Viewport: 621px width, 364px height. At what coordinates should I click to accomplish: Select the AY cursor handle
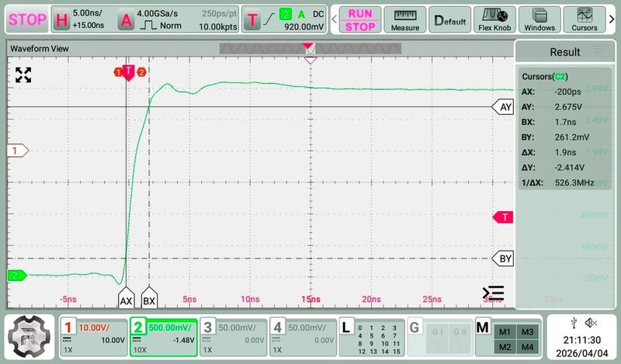click(502, 107)
